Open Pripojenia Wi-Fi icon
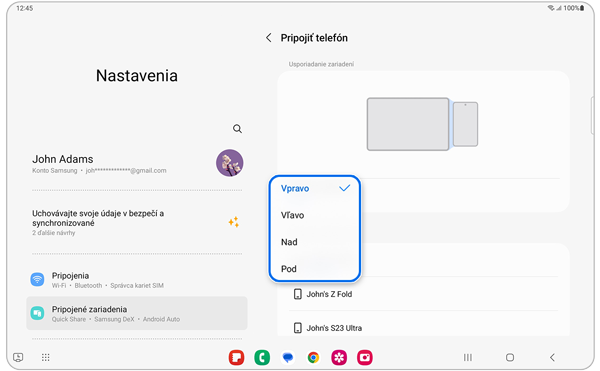Image resolution: width=600 pixels, height=371 pixels. click(37, 279)
